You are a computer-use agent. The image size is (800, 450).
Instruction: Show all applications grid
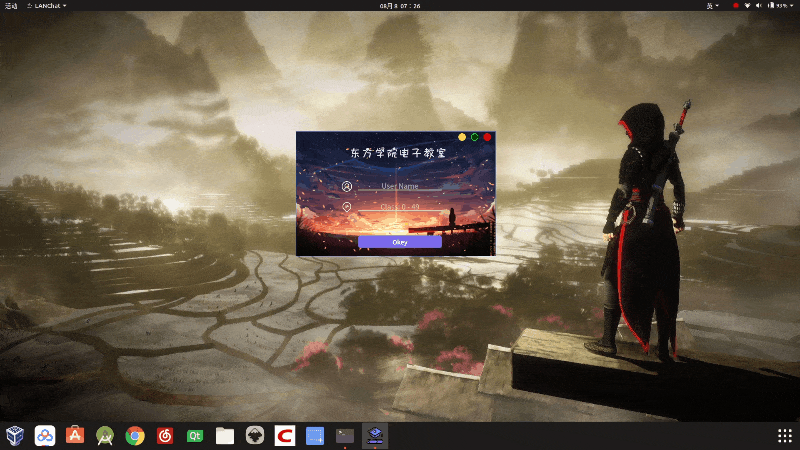pyautogui.click(x=785, y=436)
